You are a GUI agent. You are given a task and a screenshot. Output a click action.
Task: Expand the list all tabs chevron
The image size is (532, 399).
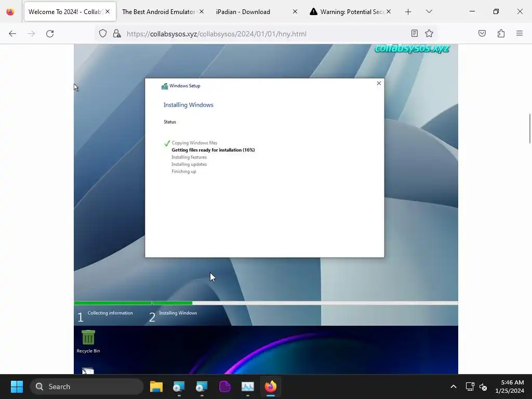click(x=429, y=11)
